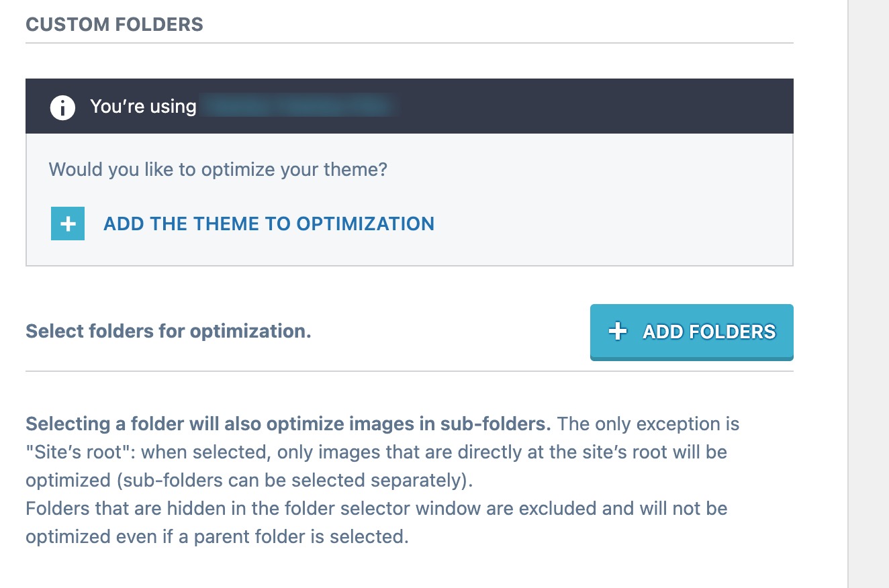Open ADD THE THEME TO OPTIMIZATION

(269, 224)
